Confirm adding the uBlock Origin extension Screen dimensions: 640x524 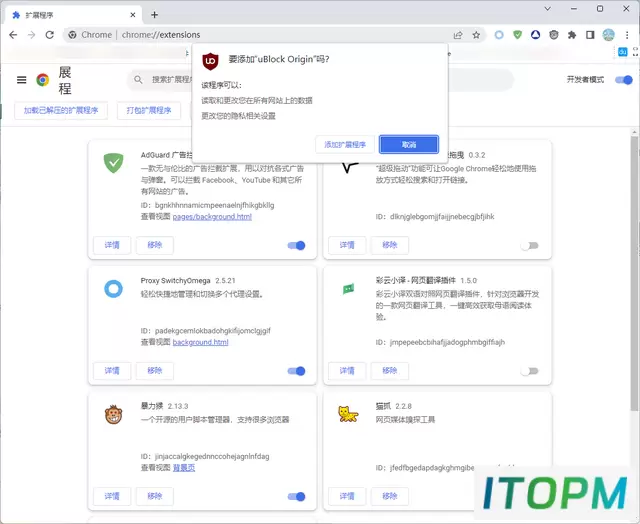345,144
